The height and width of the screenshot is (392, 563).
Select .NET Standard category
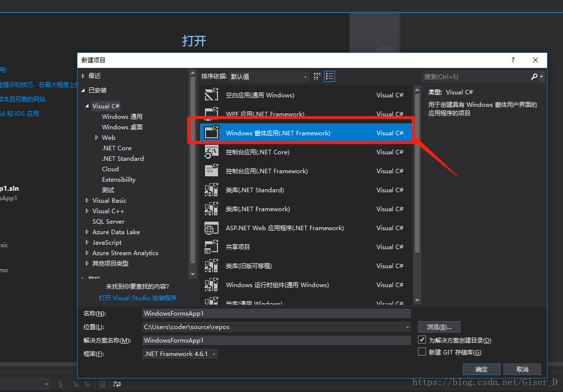point(123,158)
